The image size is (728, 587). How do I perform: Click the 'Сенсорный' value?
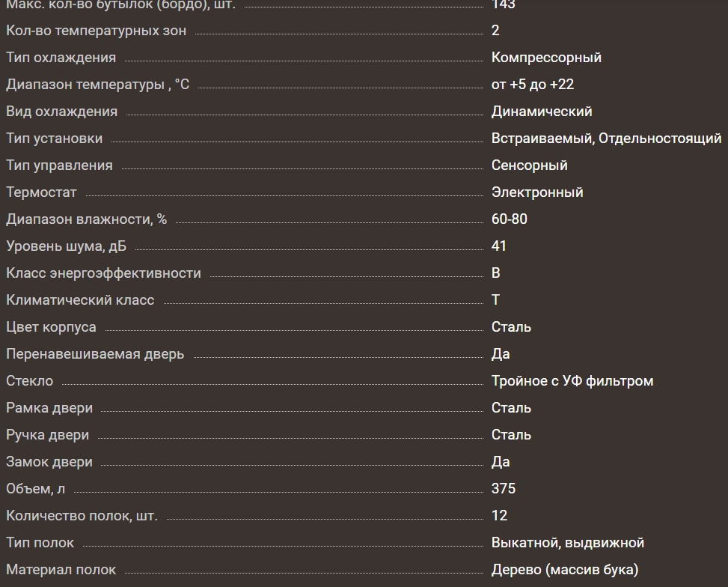[x=529, y=165]
